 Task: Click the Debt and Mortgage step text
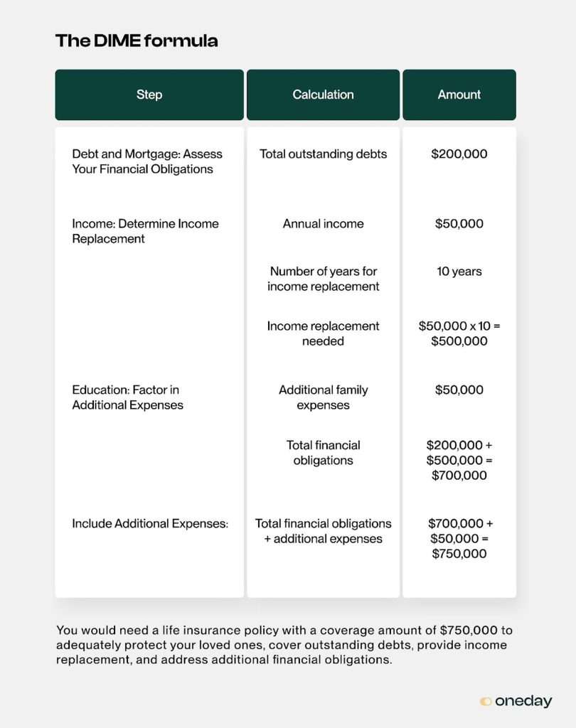tap(146, 161)
